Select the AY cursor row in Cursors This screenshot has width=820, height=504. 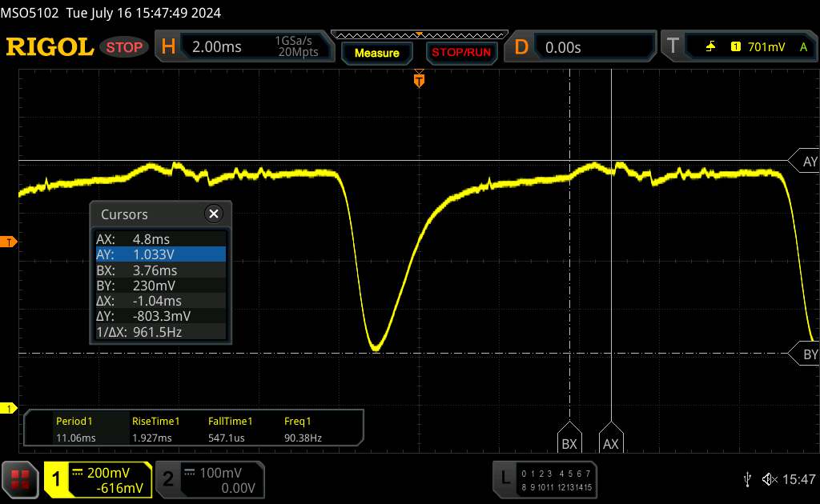pos(160,254)
